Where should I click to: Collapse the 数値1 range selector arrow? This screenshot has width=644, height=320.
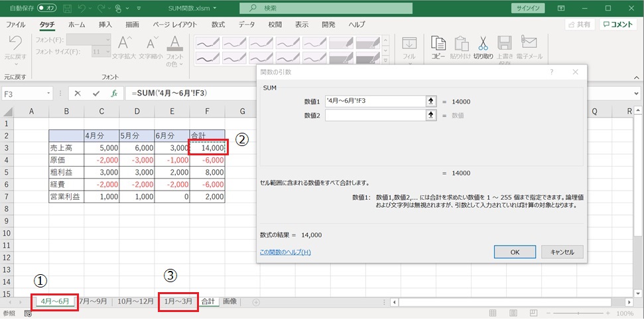click(x=431, y=102)
